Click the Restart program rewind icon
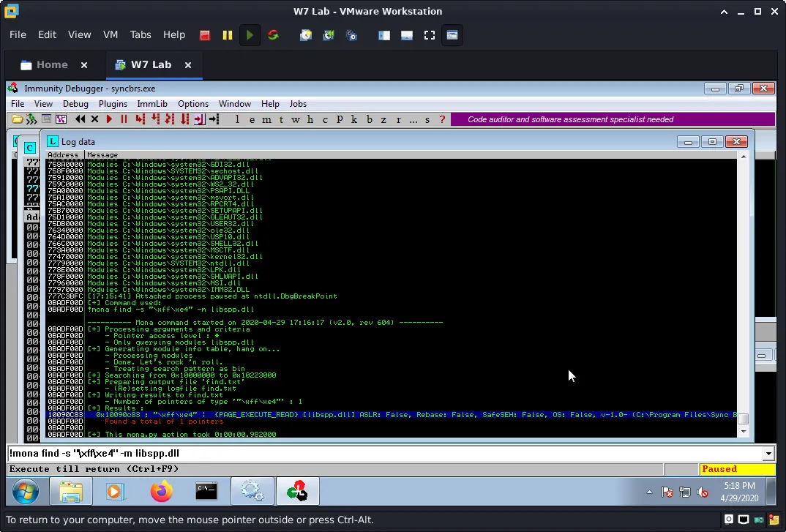 point(81,119)
